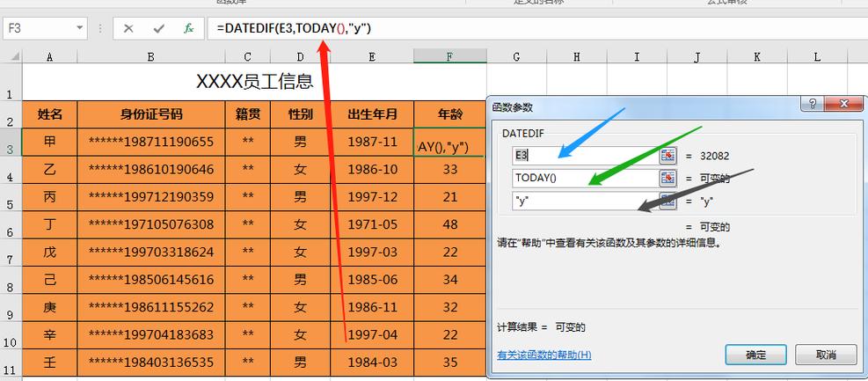Click the third argument field containing "y"
868x381 pixels.
(585, 201)
